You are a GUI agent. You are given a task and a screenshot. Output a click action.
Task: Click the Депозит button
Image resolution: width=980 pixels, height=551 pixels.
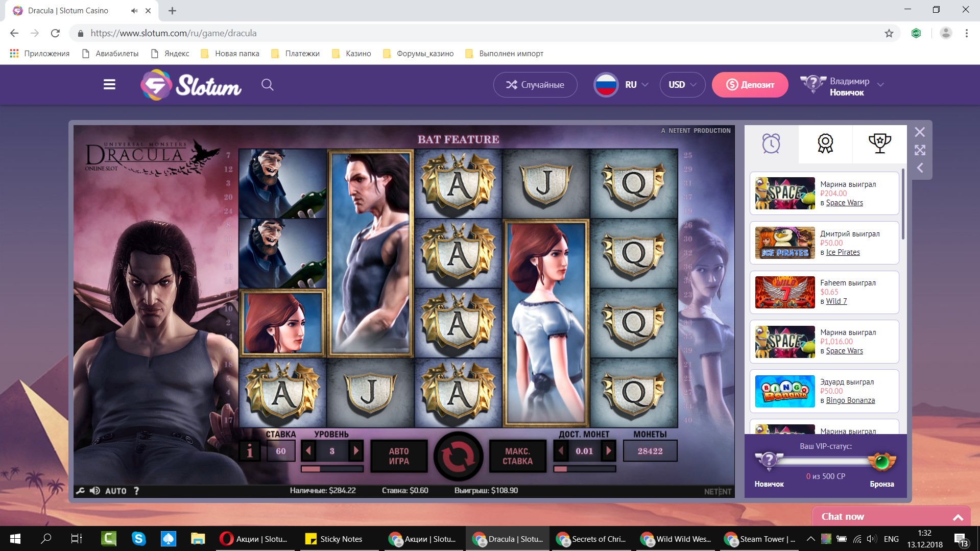click(x=750, y=85)
